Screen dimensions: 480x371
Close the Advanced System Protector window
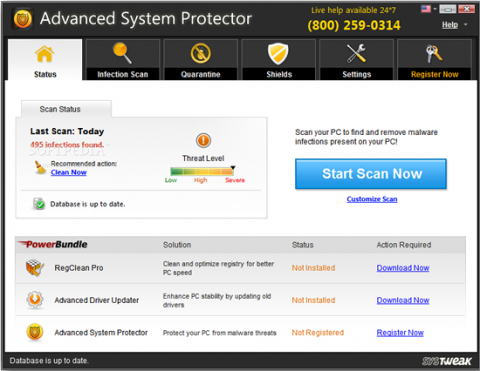click(x=467, y=9)
